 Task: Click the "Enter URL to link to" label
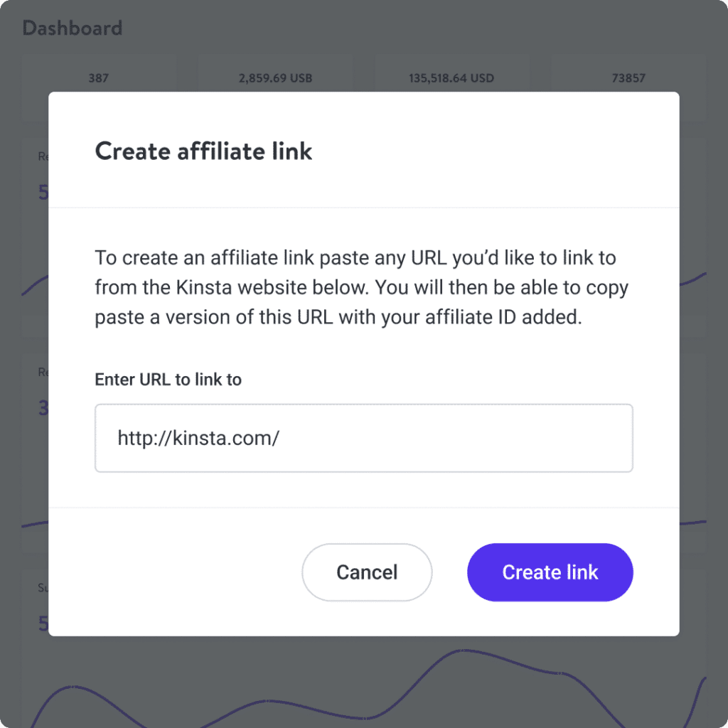(168, 380)
